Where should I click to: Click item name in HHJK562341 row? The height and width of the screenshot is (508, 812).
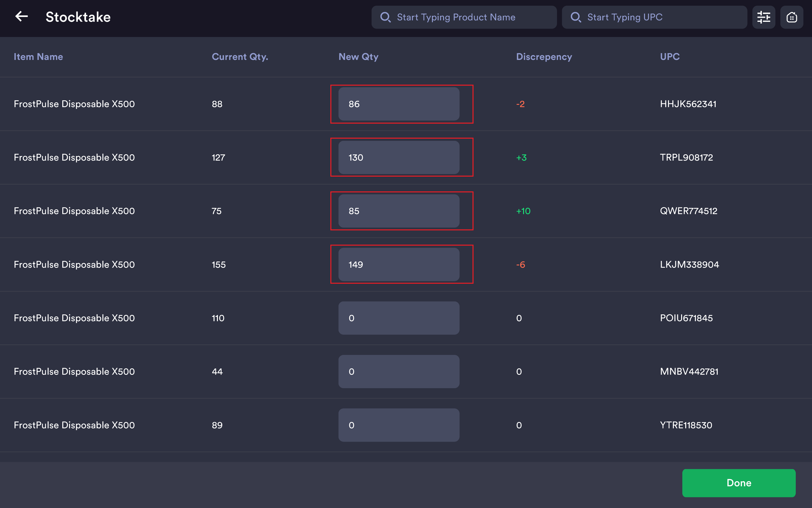pos(74,104)
